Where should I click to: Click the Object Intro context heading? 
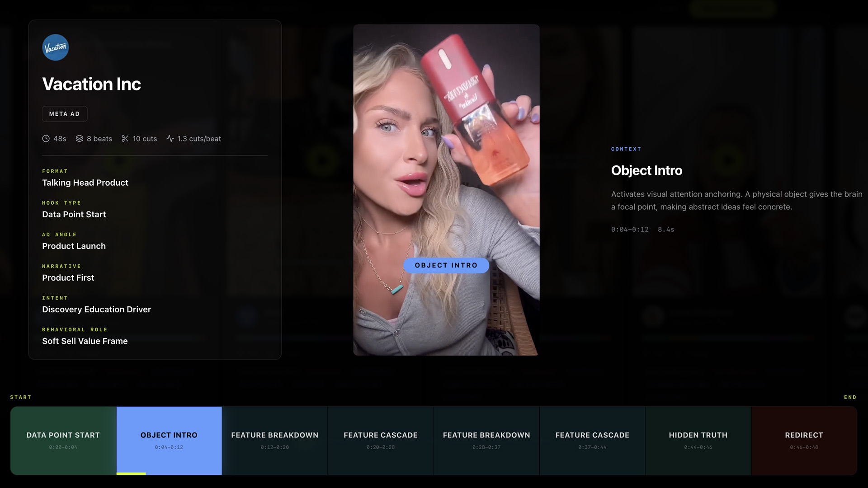[x=646, y=170]
